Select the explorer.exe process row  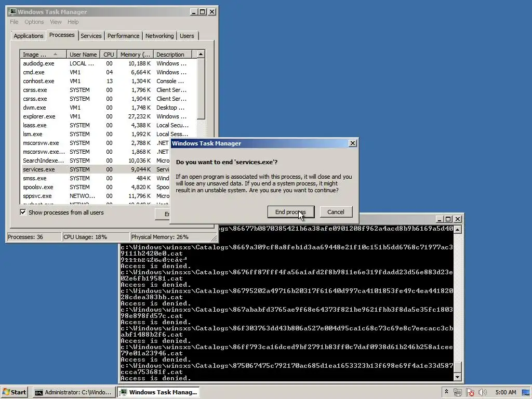click(x=108, y=116)
